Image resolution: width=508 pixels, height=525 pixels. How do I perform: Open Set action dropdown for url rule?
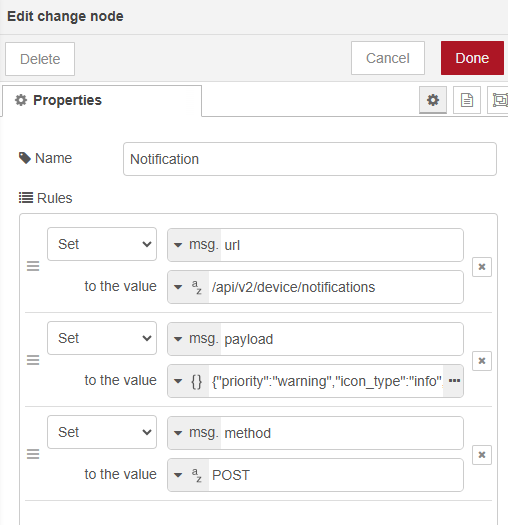[x=102, y=244]
